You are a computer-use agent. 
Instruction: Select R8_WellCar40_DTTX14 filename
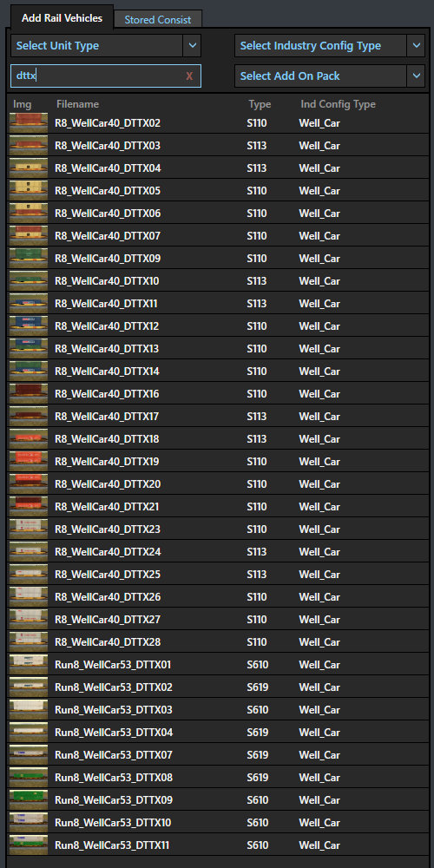(108, 372)
